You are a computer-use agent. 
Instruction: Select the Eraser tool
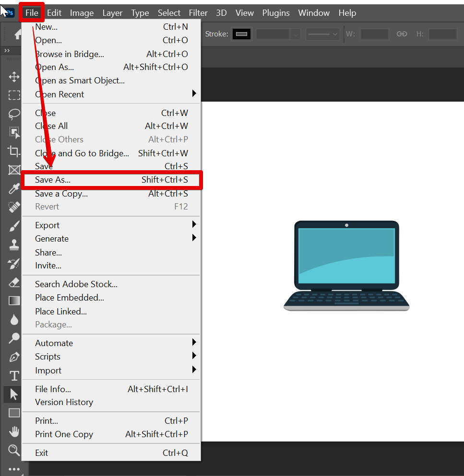[14, 282]
